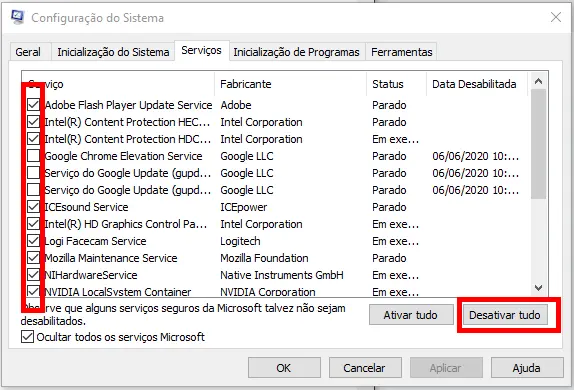Click 'Parado' status for Mozilla Maintenance row
Screen dimensions: 574x390
pos(389,258)
